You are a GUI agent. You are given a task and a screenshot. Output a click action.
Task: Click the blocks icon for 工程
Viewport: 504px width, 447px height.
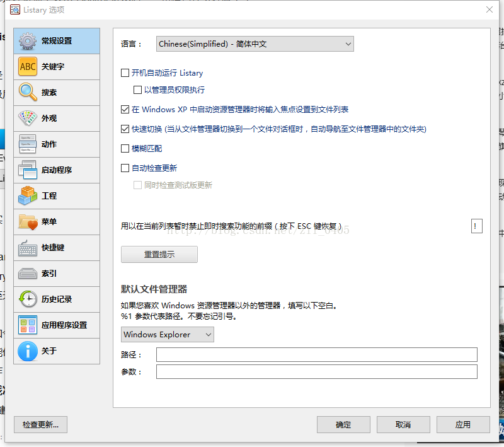click(28, 195)
